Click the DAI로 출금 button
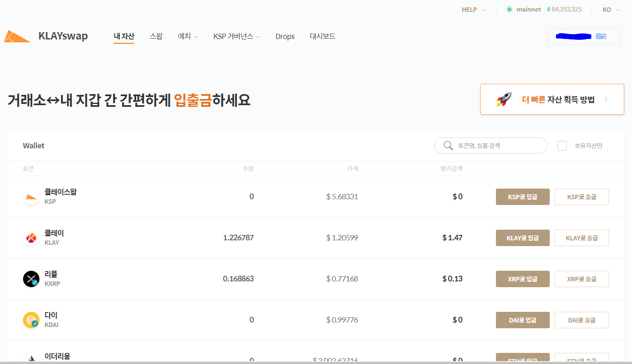632x364 pixels. [582, 320]
